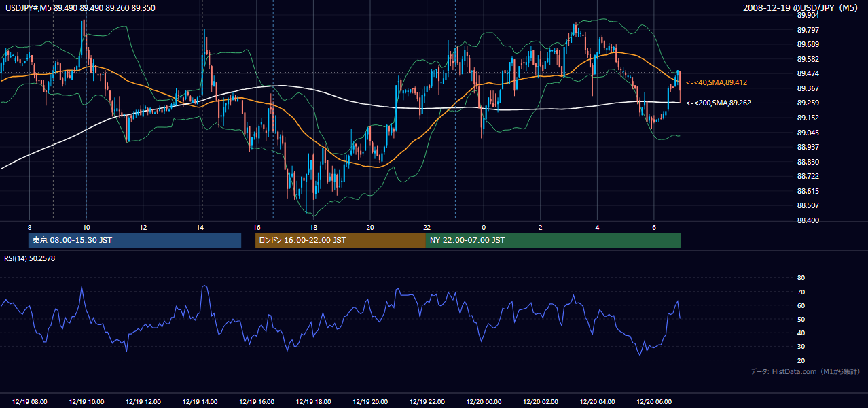The image size is (868, 408).
Task: Click hour tick 16 below price chart
Action: (x=256, y=227)
